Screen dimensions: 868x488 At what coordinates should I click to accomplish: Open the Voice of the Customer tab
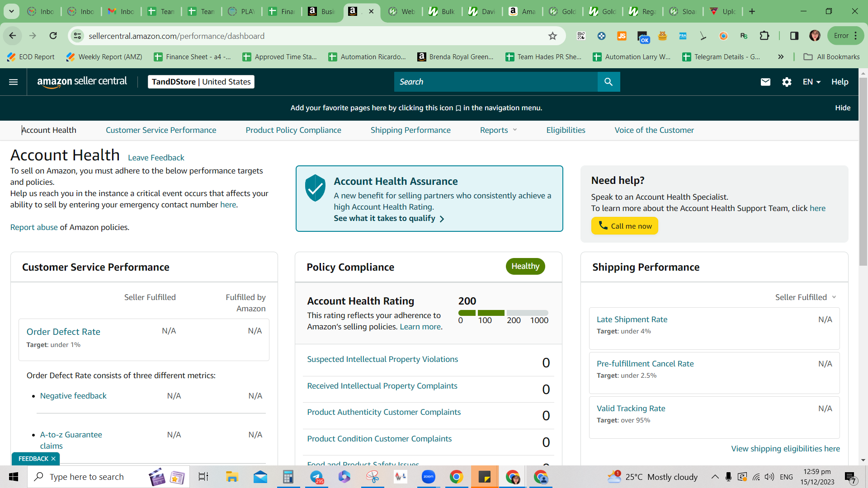point(654,130)
